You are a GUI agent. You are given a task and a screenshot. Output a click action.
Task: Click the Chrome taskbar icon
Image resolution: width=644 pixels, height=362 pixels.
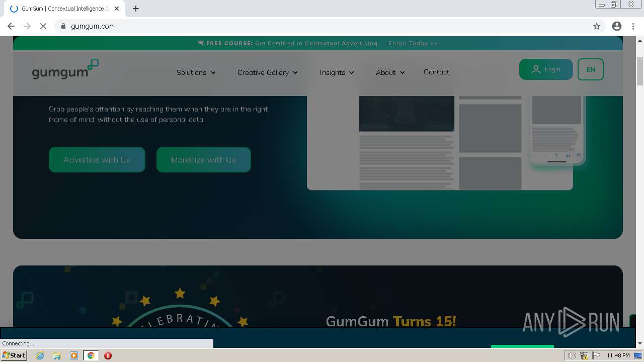(91, 355)
